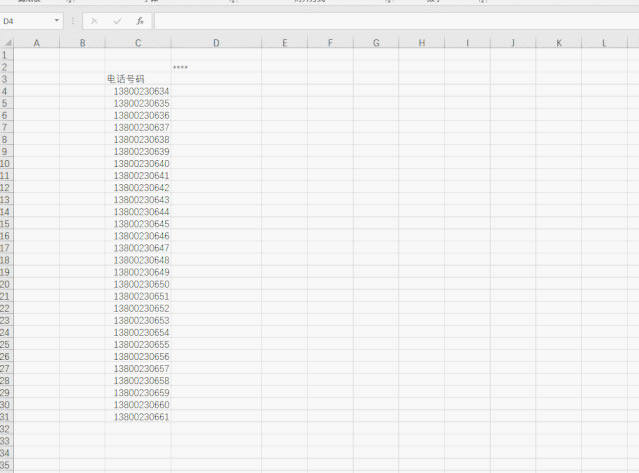Click the cell showing **** in column D
Image resolution: width=639 pixels, height=473 pixels.
point(181,67)
